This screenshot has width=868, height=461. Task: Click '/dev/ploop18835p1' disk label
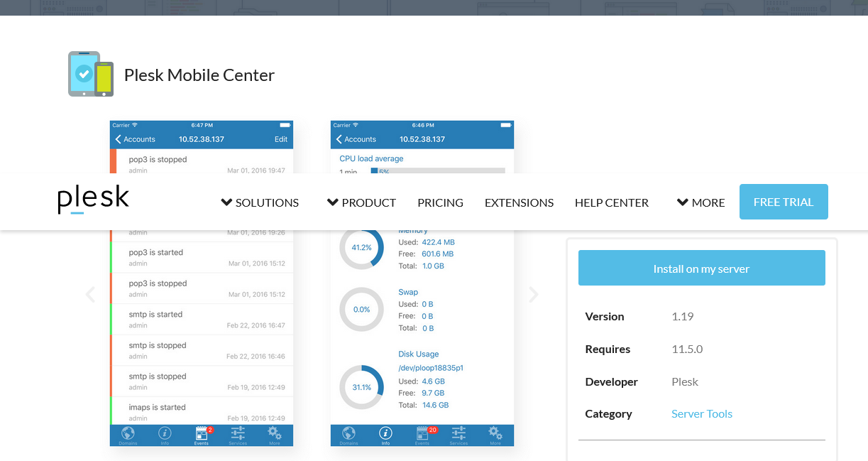(x=431, y=368)
